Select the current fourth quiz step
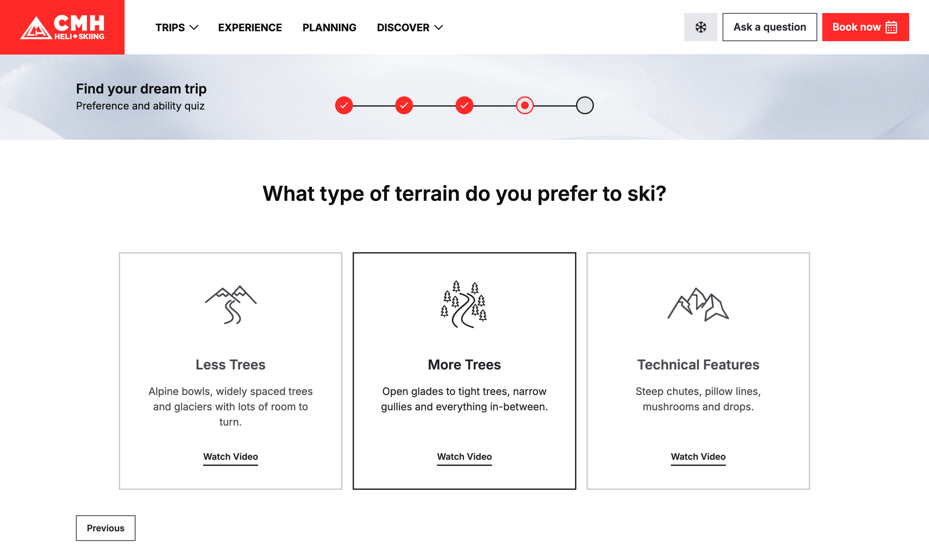The width and height of the screenshot is (929, 560). click(x=524, y=105)
